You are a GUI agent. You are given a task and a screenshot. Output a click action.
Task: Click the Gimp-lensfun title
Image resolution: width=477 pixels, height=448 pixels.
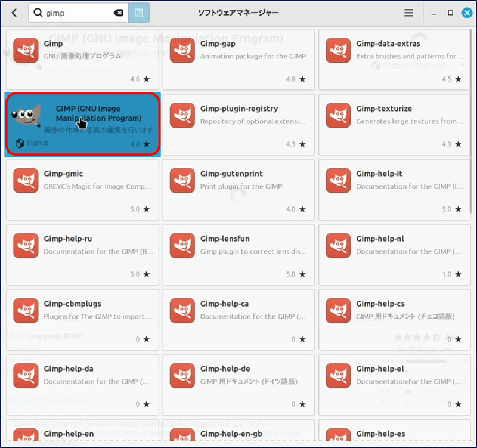(225, 239)
